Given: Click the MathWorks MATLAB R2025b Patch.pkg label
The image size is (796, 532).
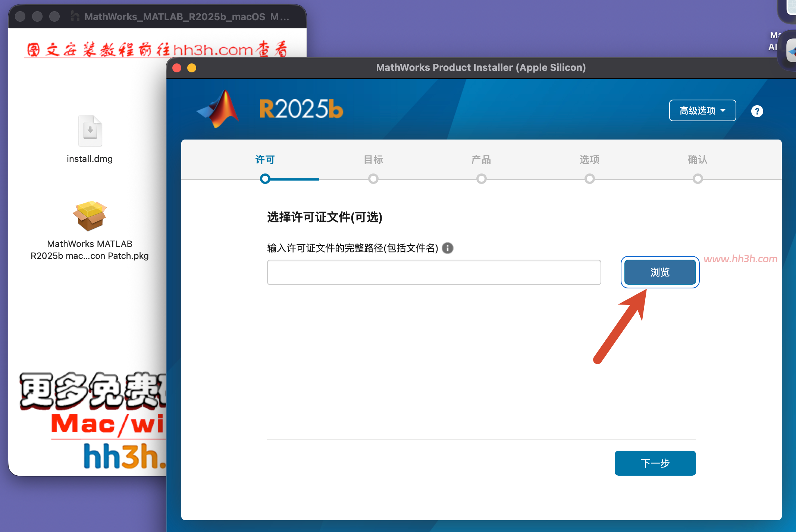Looking at the screenshot, I should click(x=90, y=250).
